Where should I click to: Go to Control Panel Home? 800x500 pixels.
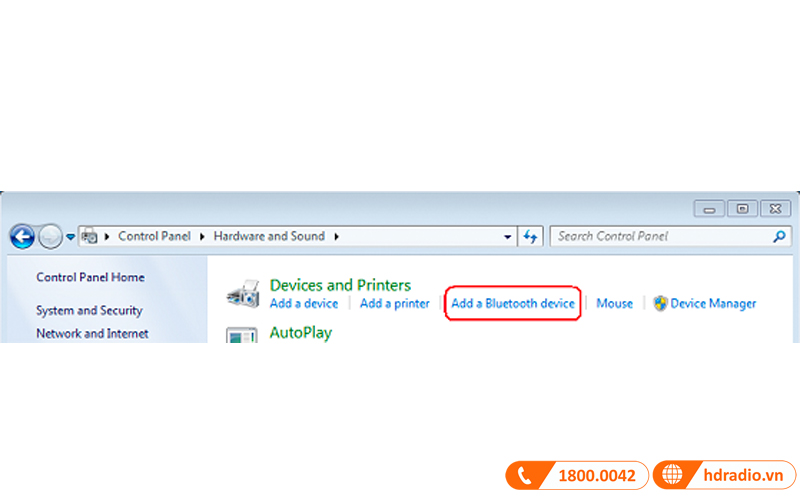(90, 277)
